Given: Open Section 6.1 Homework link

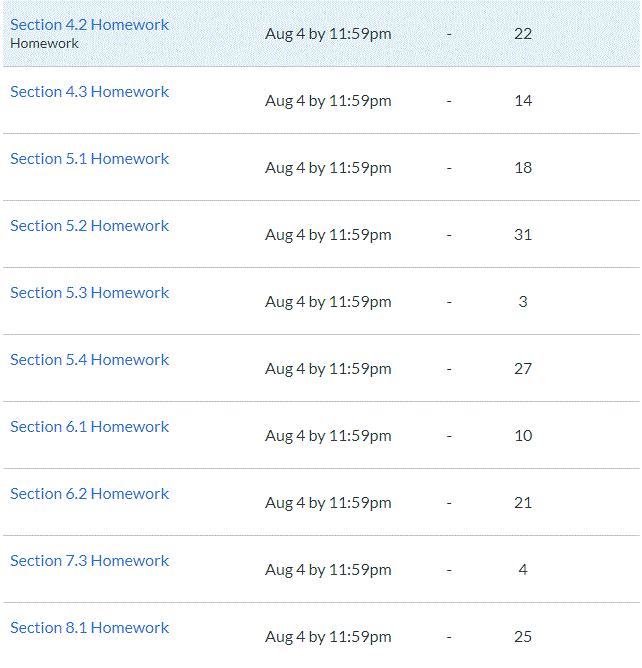Looking at the screenshot, I should 89,426.
